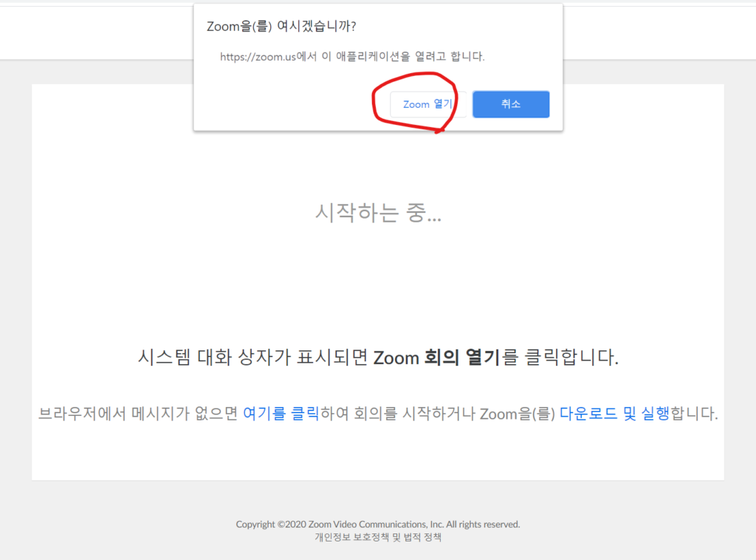The height and width of the screenshot is (560, 756).
Task: Click the bold 'Zoom 회의 열기' instruction text
Action: coord(436,358)
